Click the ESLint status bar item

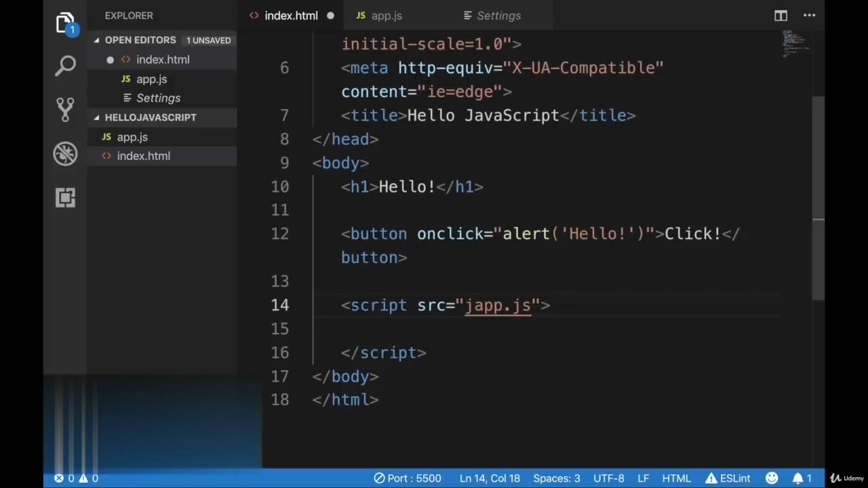[728, 478]
